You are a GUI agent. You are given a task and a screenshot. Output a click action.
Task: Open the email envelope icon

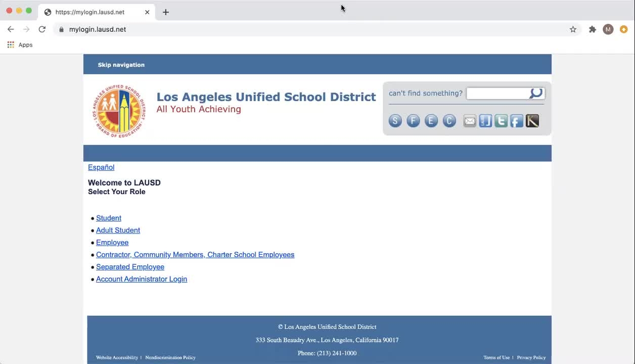(470, 121)
